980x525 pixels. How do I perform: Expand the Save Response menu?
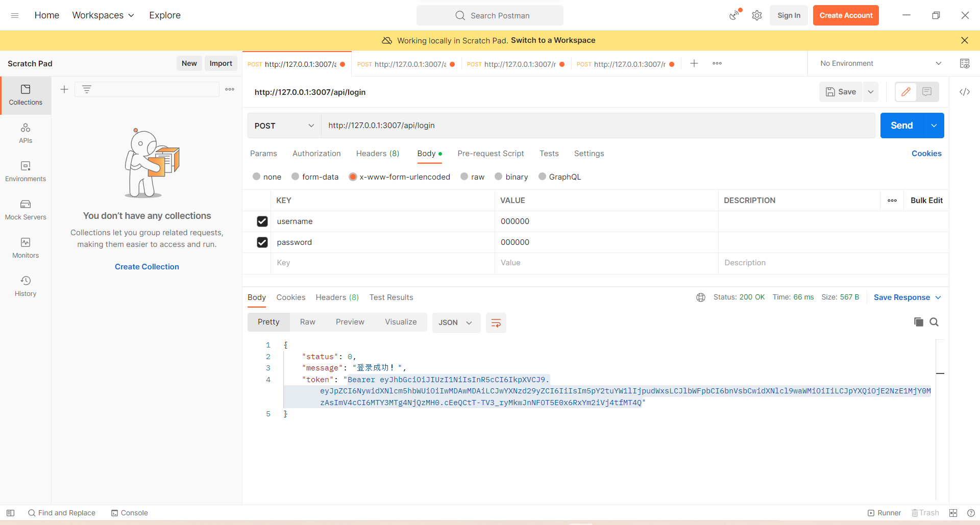[908, 297]
